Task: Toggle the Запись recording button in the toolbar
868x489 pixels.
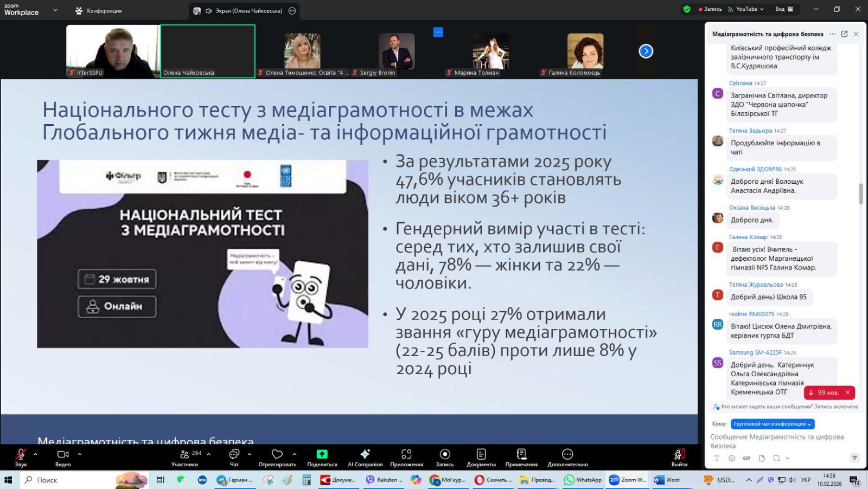Action: click(445, 454)
